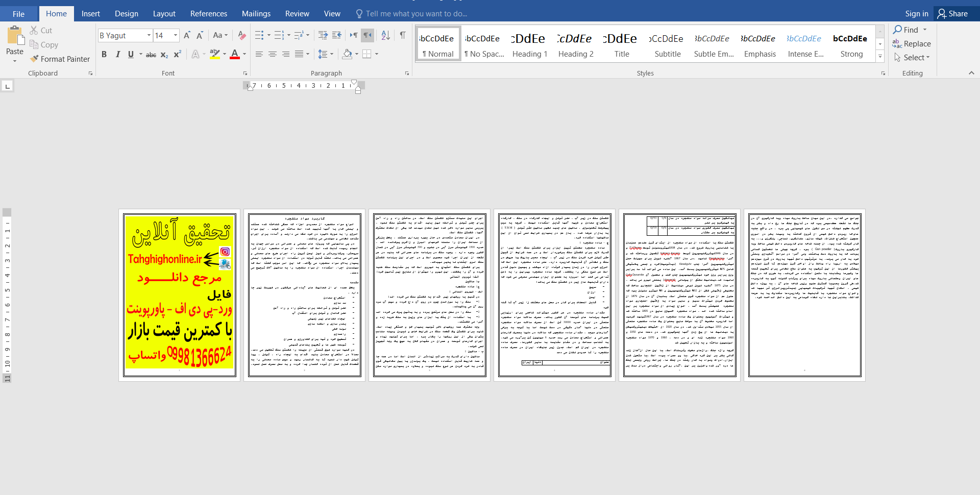Apply the Heading 1 style
The height and width of the screenshot is (495, 980).
529,44
